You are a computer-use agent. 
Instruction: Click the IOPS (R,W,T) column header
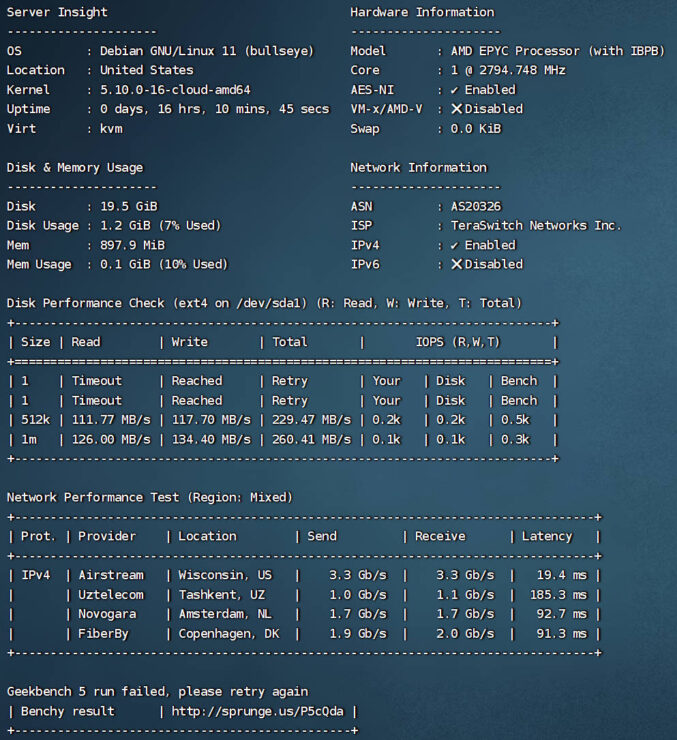[458, 342]
